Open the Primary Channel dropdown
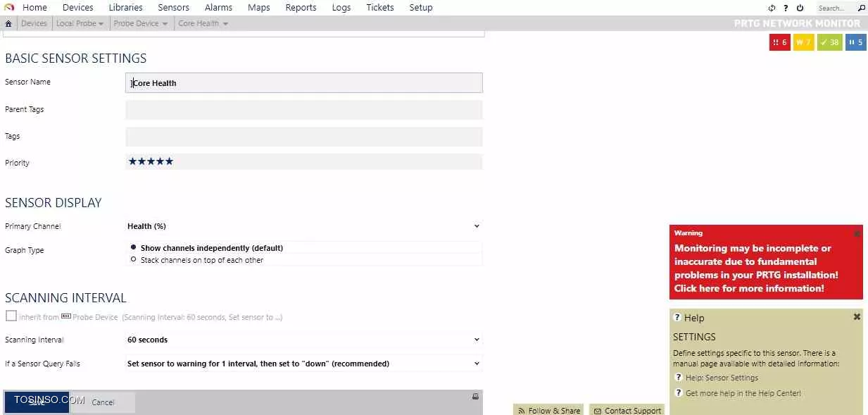 point(303,226)
